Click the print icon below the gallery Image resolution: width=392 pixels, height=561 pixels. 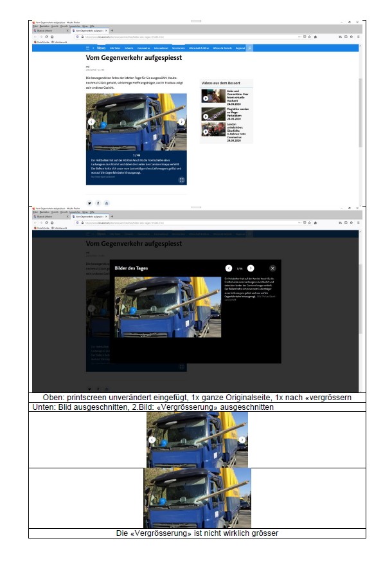point(107,203)
